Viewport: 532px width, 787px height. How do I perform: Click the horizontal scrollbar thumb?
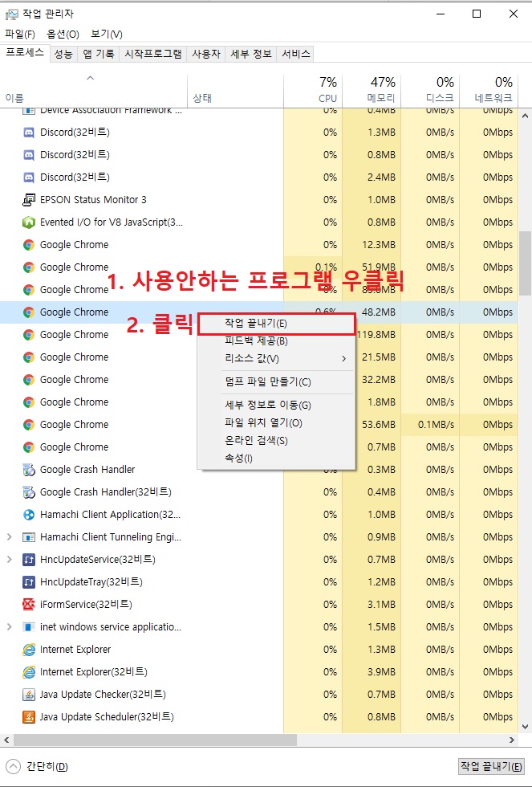(x=156, y=740)
